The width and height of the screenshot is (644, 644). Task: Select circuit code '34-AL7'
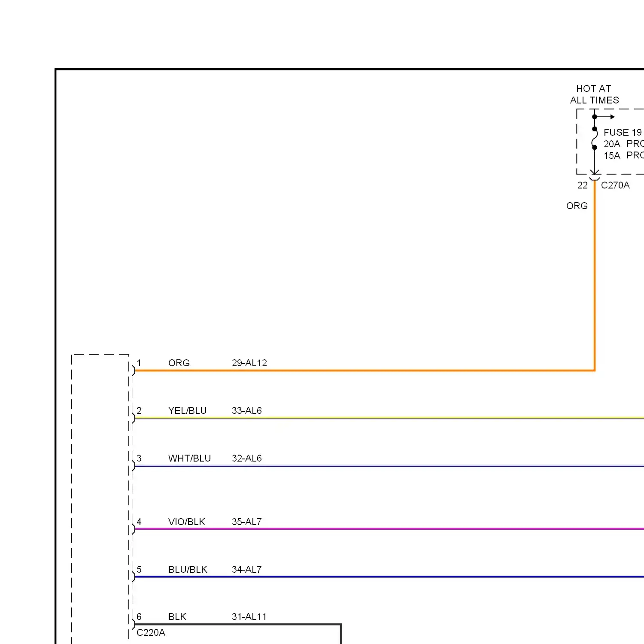coord(247,569)
